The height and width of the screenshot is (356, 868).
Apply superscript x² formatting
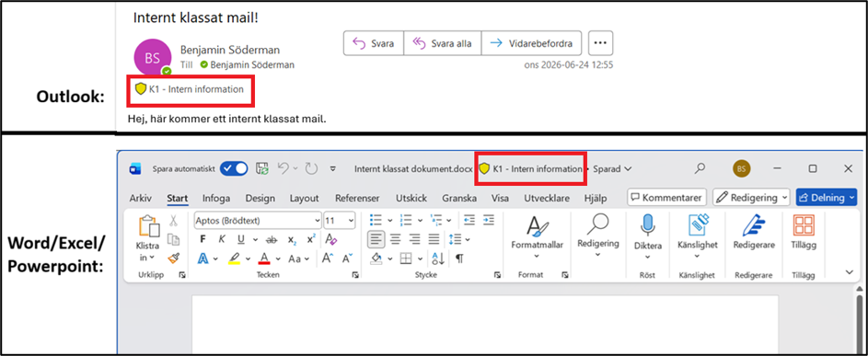point(311,239)
